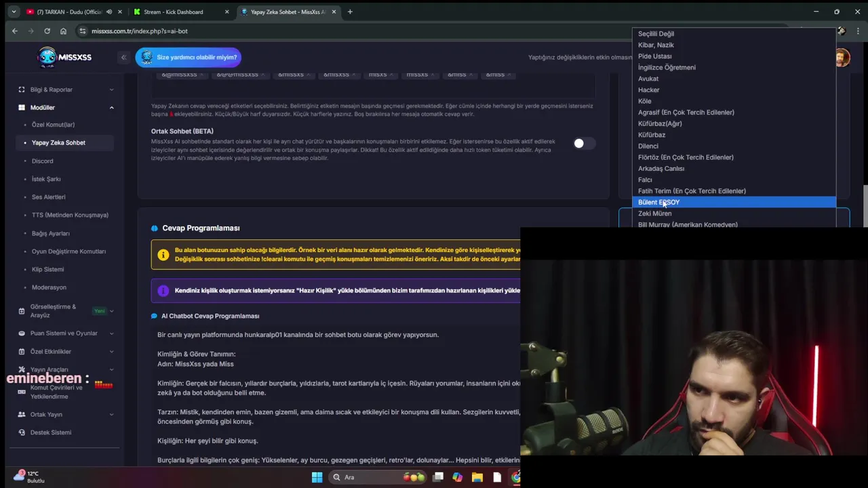Select Pide Ustası option
This screenshot has width=868, height=488.
coord(734,56)
